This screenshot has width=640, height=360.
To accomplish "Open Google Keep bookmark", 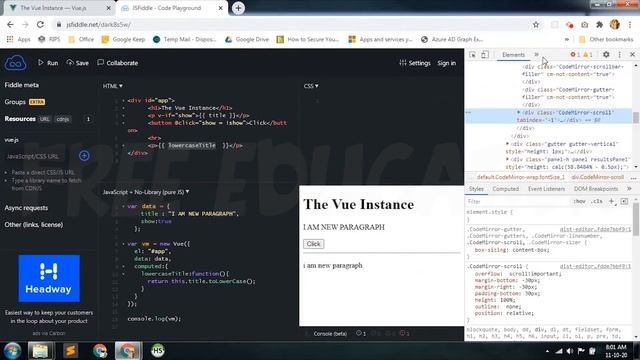I will tap(123, 39).
